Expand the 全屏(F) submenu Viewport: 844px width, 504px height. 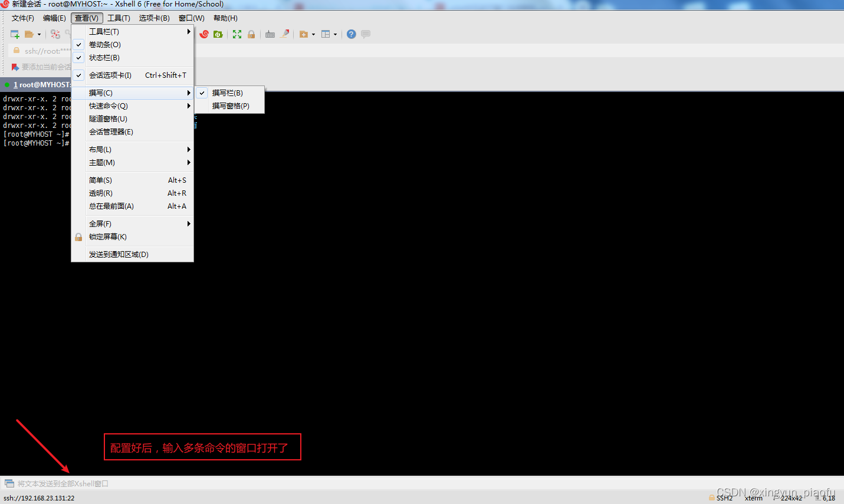click(x=132, y=224)
